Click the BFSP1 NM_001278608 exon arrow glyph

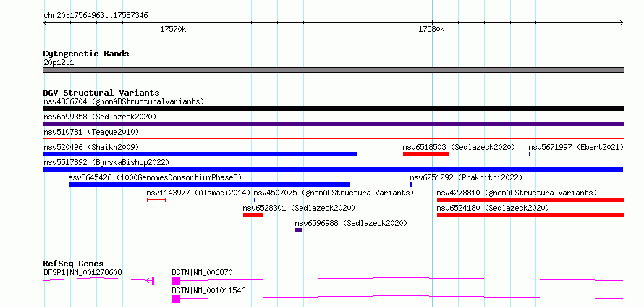[151, 281]
